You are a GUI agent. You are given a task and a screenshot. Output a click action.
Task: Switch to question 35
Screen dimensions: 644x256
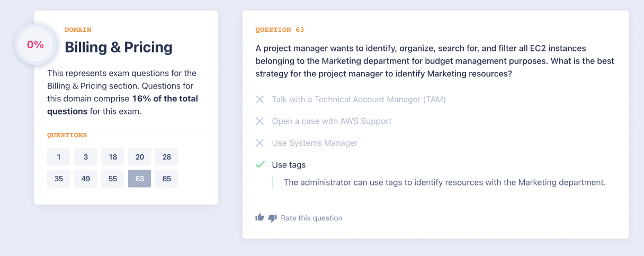[x=59, y=179]
